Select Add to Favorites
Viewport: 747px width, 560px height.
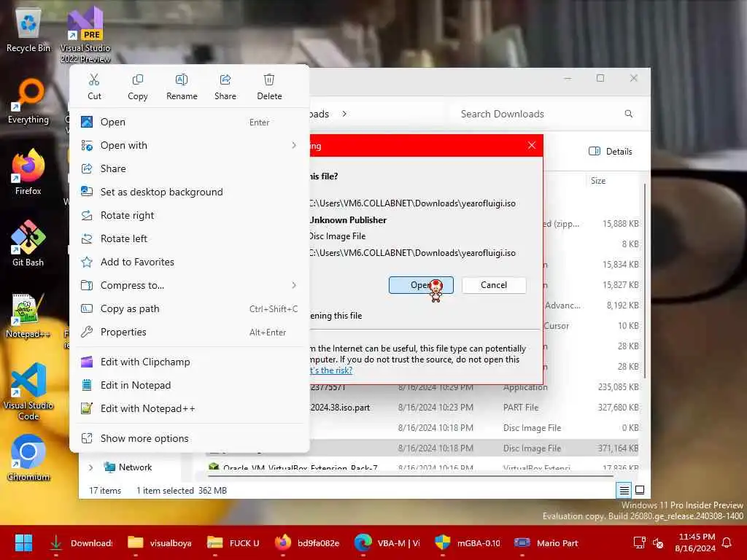(x=189, y=262)
